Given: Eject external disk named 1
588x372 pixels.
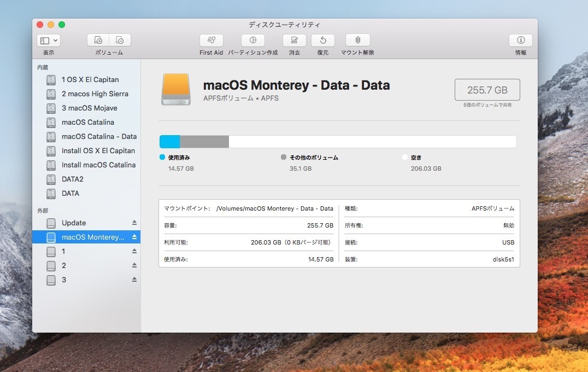Looking at the screenshot, I should tap(134, 251).
